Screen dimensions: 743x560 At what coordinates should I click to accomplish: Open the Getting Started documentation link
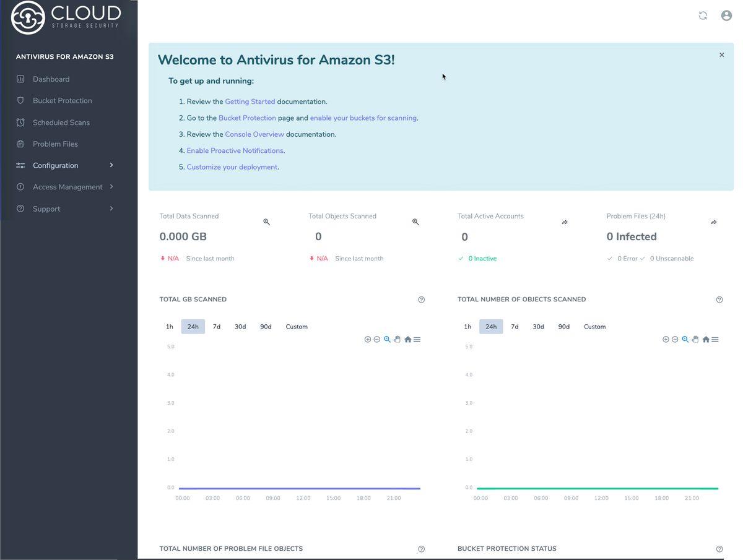(x=250, y=101)
